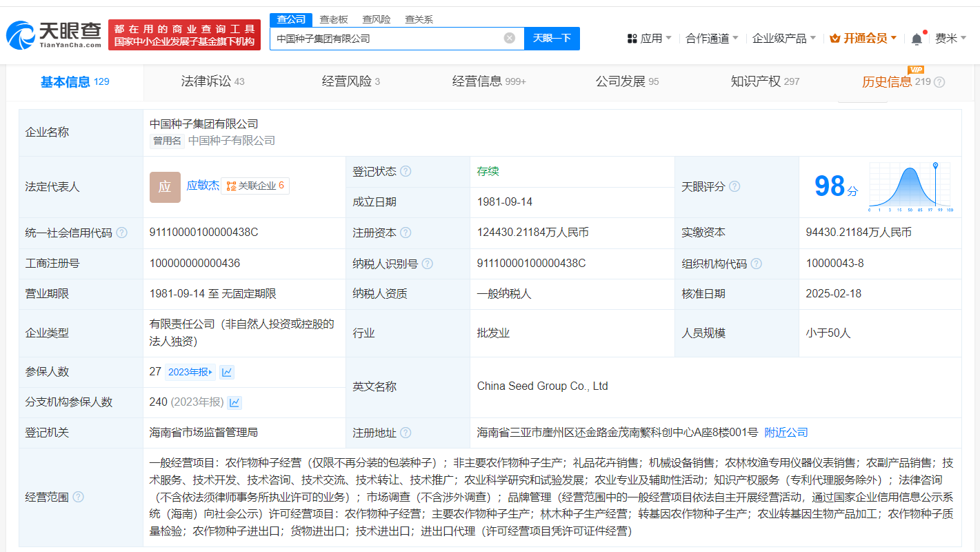This screenshot has height=552, width=980.
Task: Open the notification bell
Action: click(x=917, y=39)
